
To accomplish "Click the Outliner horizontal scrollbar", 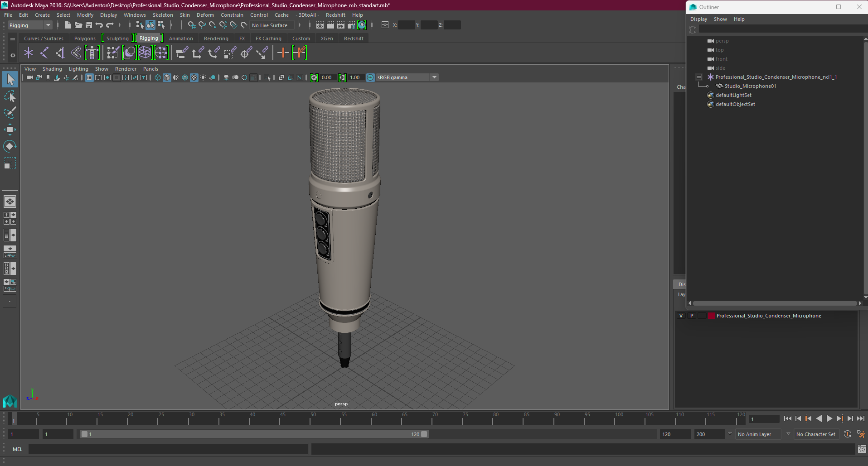I will tap(775, 303).
